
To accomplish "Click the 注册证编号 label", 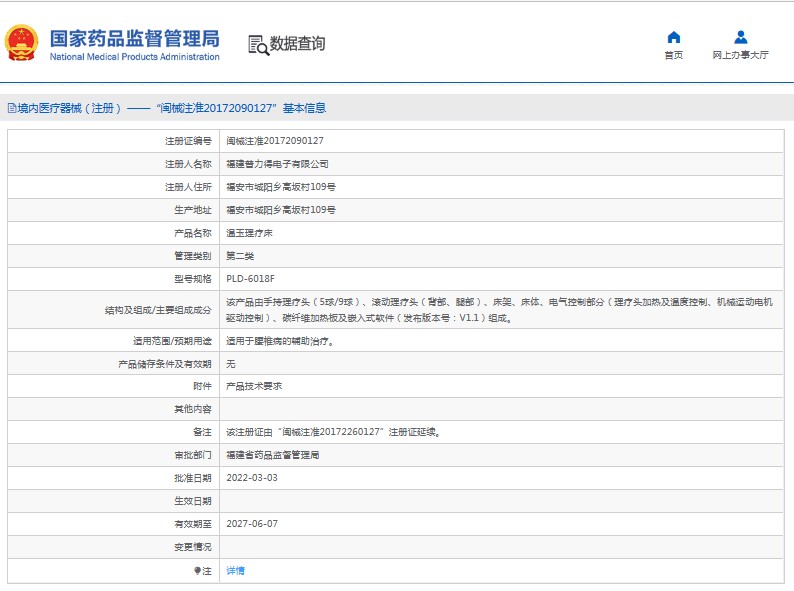I will point(188,141).
